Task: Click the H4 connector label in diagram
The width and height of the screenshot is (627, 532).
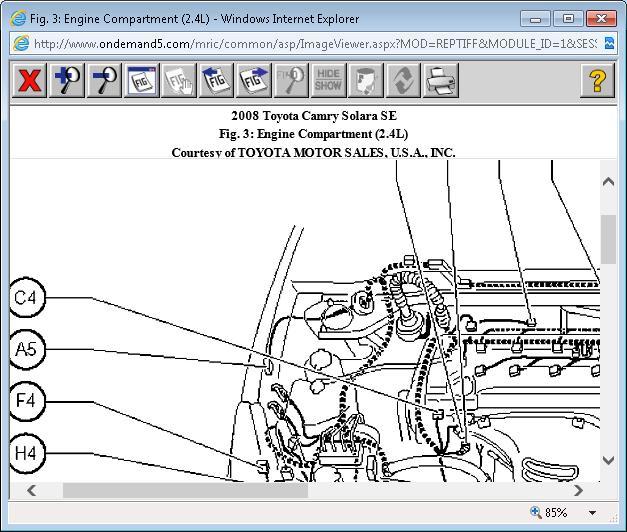Action: (25, 453)
